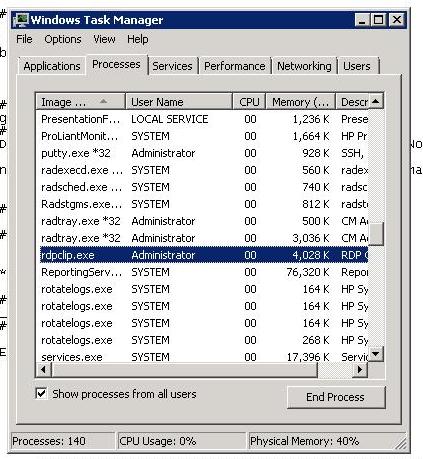
Task: Sort by Memory column header
Action: tap(300, 102)
